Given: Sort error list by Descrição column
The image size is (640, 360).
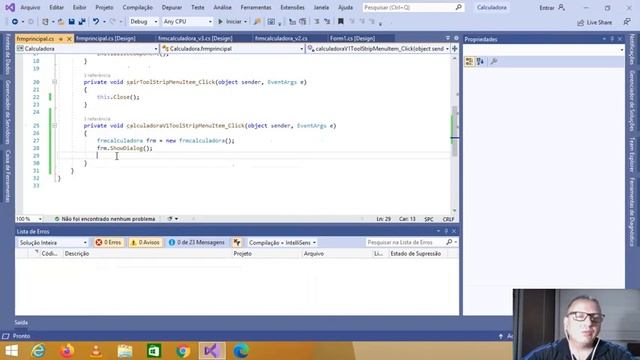Looking at the screenshot, I should click(147, 253).
